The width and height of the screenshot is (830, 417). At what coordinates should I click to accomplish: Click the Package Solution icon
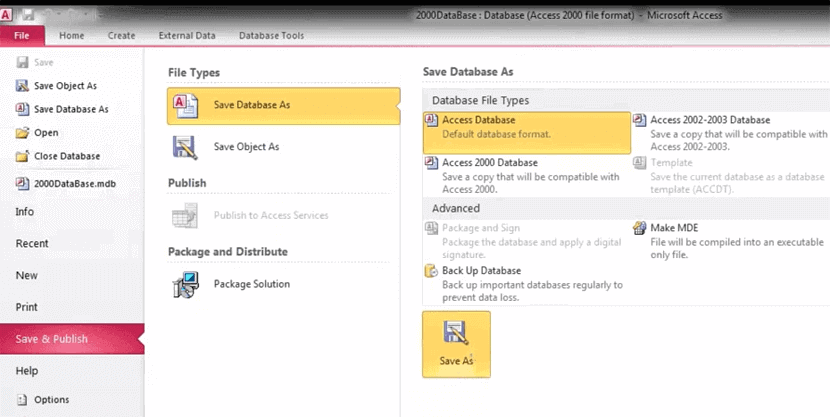point(185,284)
